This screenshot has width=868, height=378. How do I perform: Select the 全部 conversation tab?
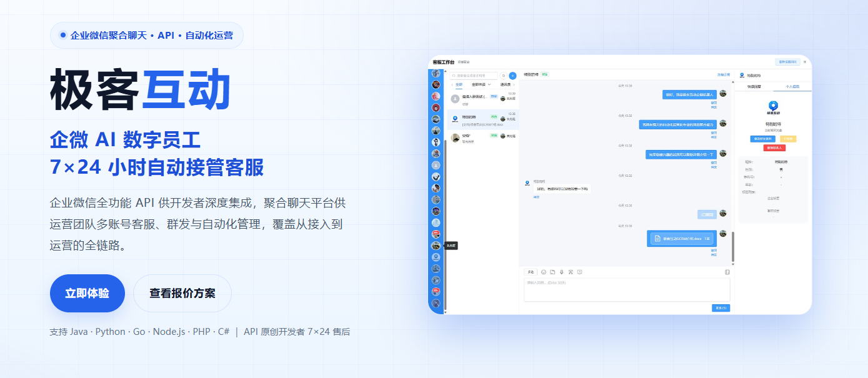tap(459, 84)
